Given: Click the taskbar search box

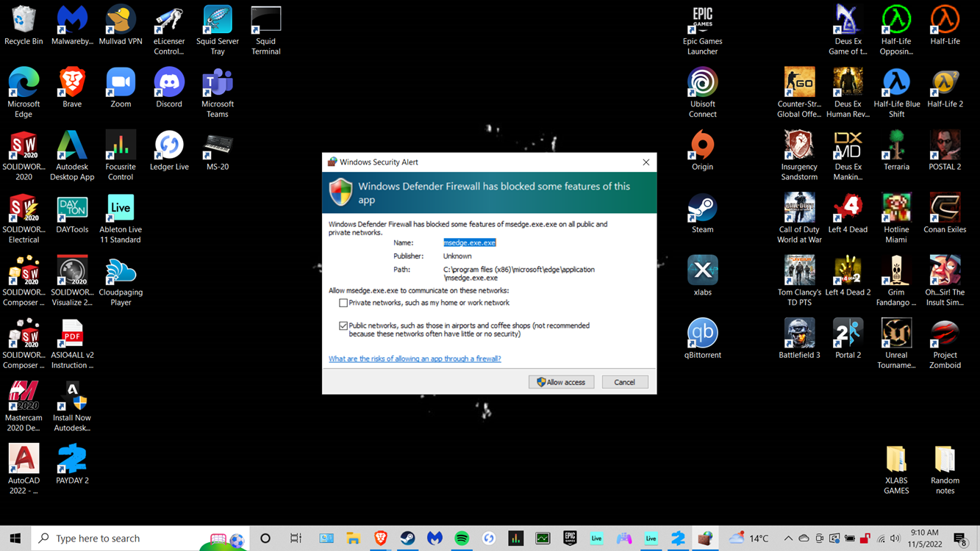Looking at the screenshot, I should pos(125,539).
